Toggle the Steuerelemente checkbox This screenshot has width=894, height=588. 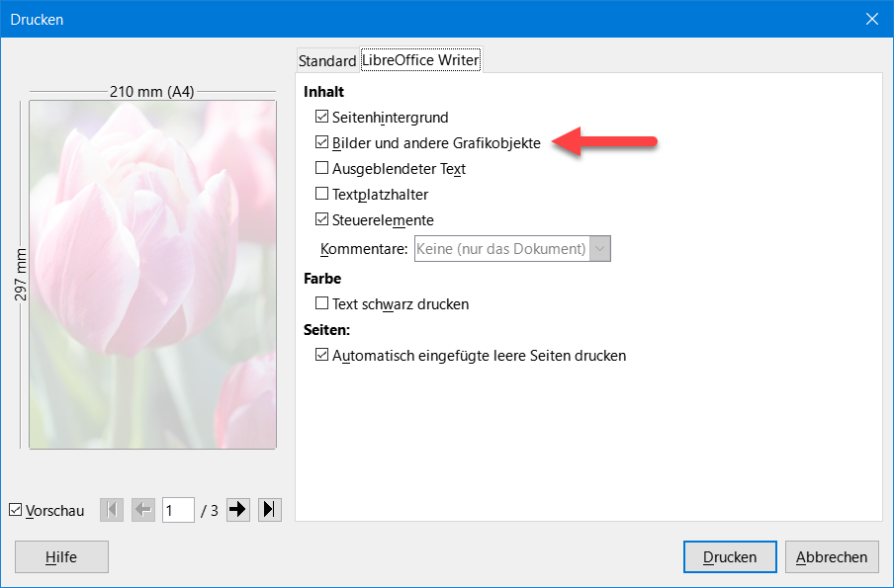point(321,220)
